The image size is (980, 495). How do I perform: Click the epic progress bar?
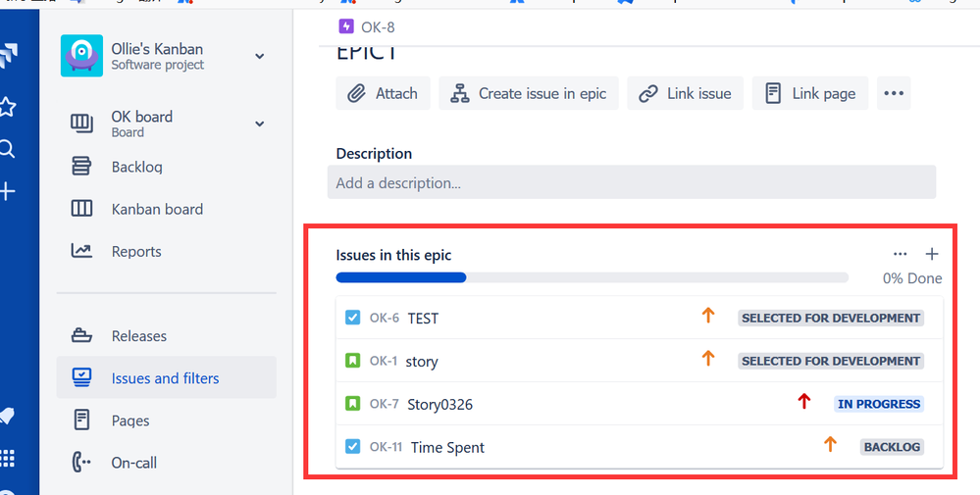[x=592, y=277]
